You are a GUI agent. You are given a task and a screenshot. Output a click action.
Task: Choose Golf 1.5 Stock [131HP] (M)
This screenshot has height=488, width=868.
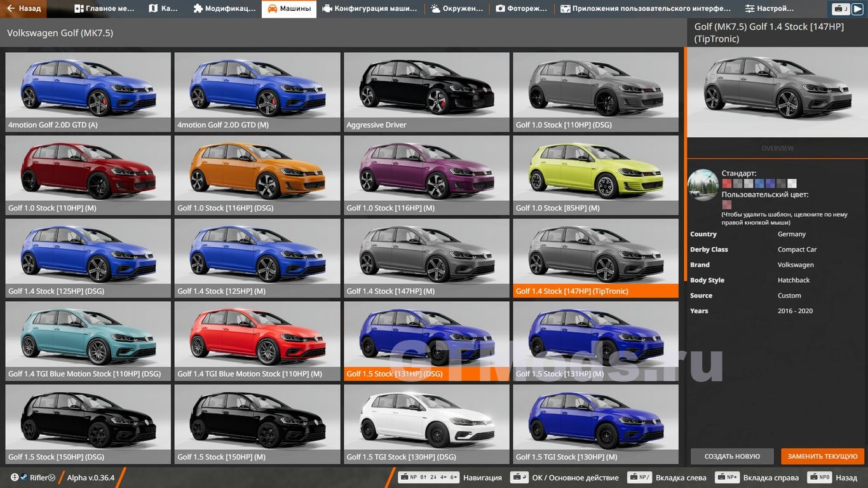(596, 341)
